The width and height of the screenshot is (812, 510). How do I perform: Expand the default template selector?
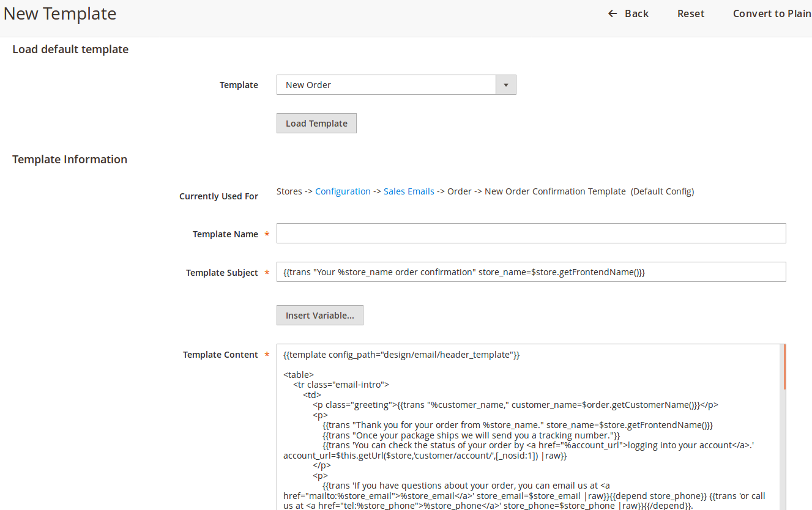(506, 84)
